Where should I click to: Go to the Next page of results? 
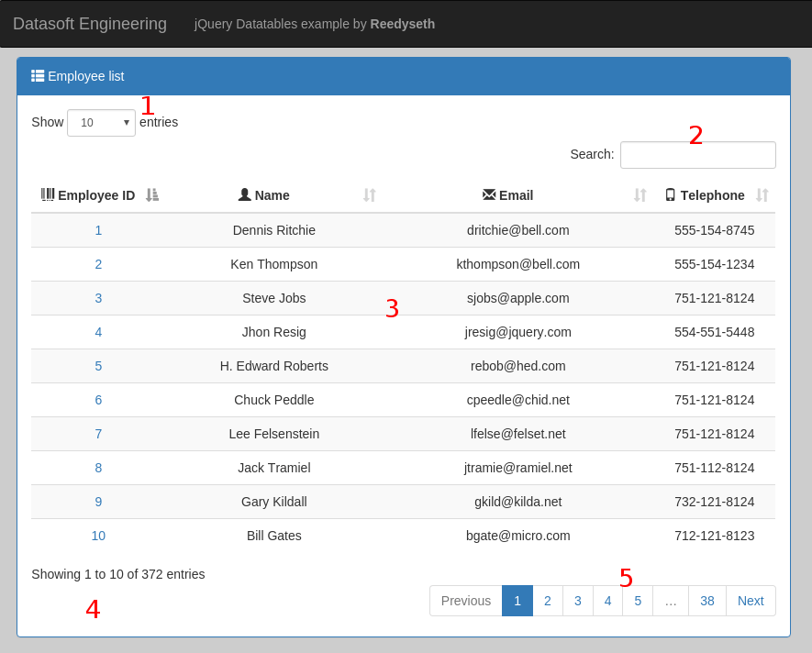click(751, 601)
